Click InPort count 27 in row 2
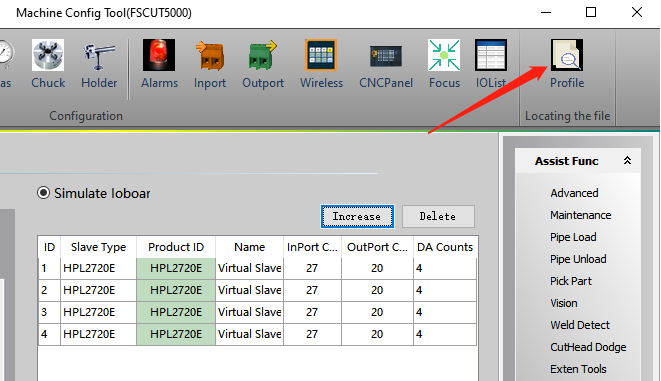The width and height of the screenshot is (661, 381). coord(312,290)
